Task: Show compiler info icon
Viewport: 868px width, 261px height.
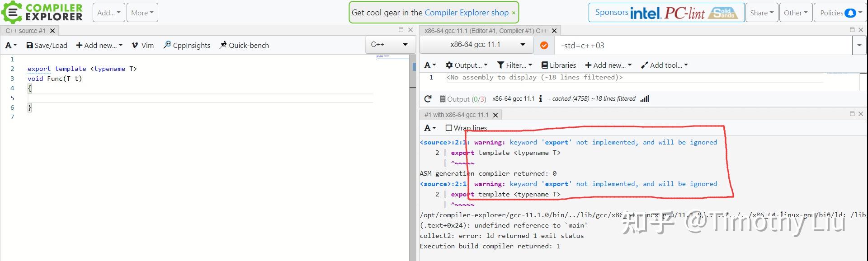Action: click(541, 98)
